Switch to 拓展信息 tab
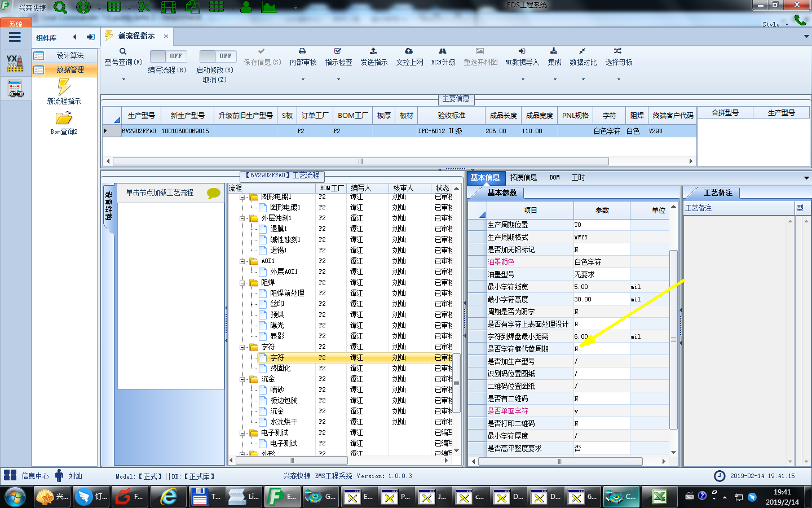Screen dimensions: 812x508 523,177
